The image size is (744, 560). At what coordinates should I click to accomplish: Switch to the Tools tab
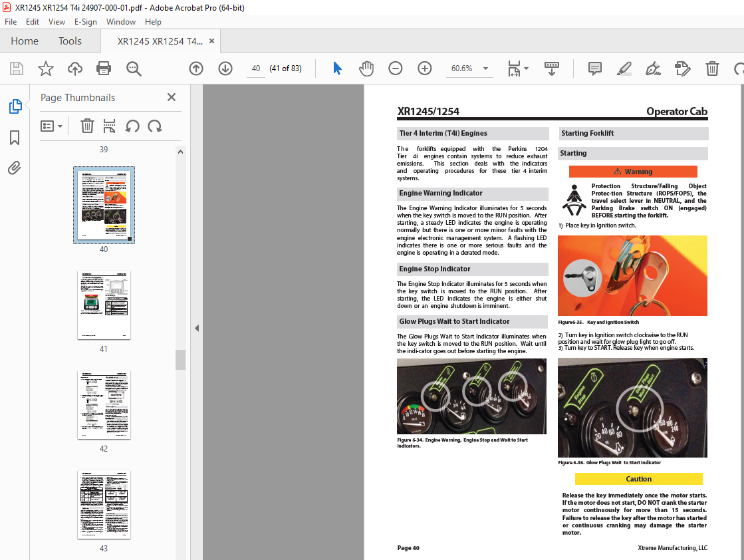click(70, 41)
